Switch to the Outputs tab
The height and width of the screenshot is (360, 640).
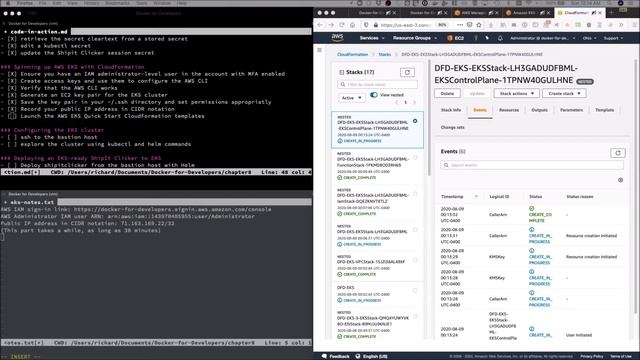(x=539, y=110)
